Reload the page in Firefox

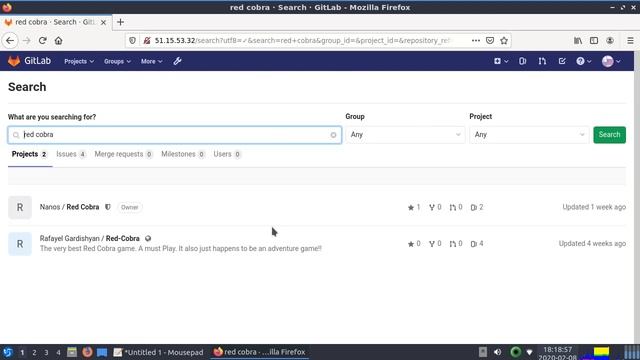click(x=42, y=40)
